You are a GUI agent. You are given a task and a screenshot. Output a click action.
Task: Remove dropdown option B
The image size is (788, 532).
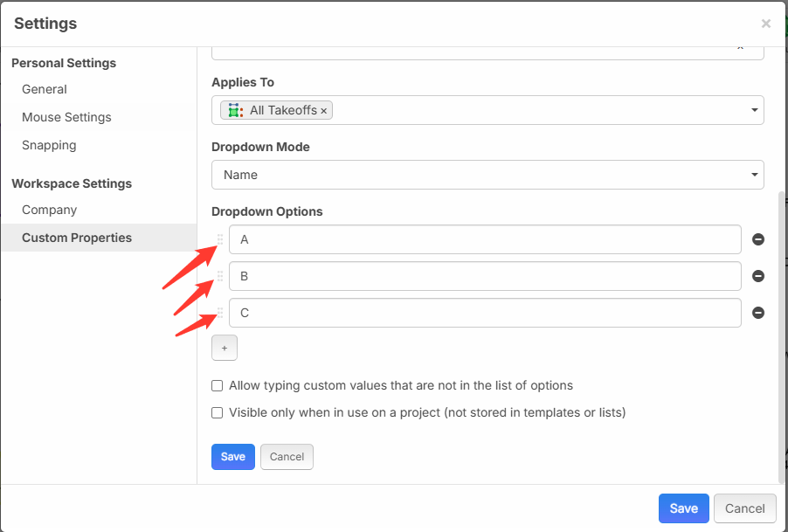tap(758, 276)
